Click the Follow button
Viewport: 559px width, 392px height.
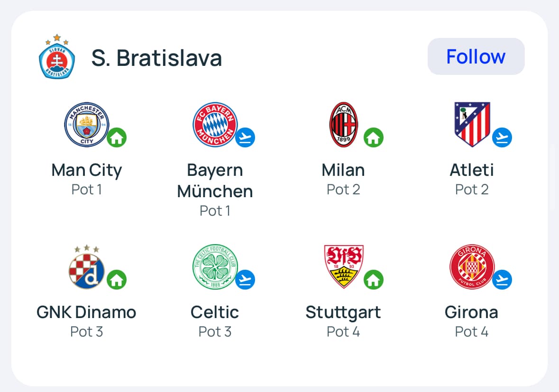coord(476,56)
